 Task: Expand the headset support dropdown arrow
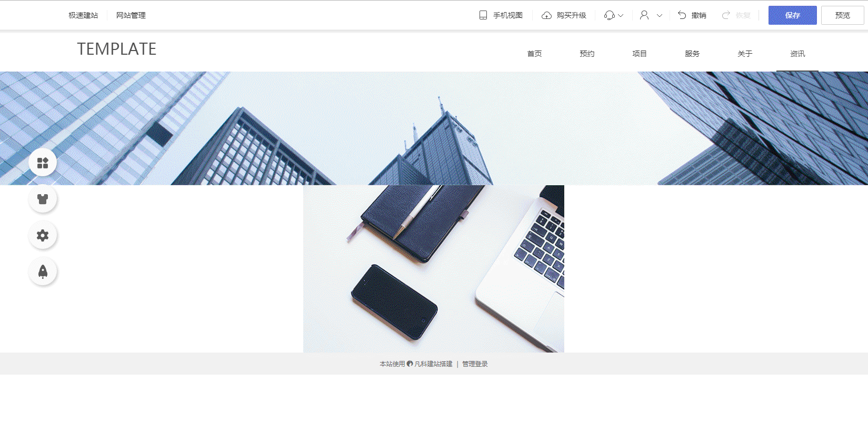[621, 16]
